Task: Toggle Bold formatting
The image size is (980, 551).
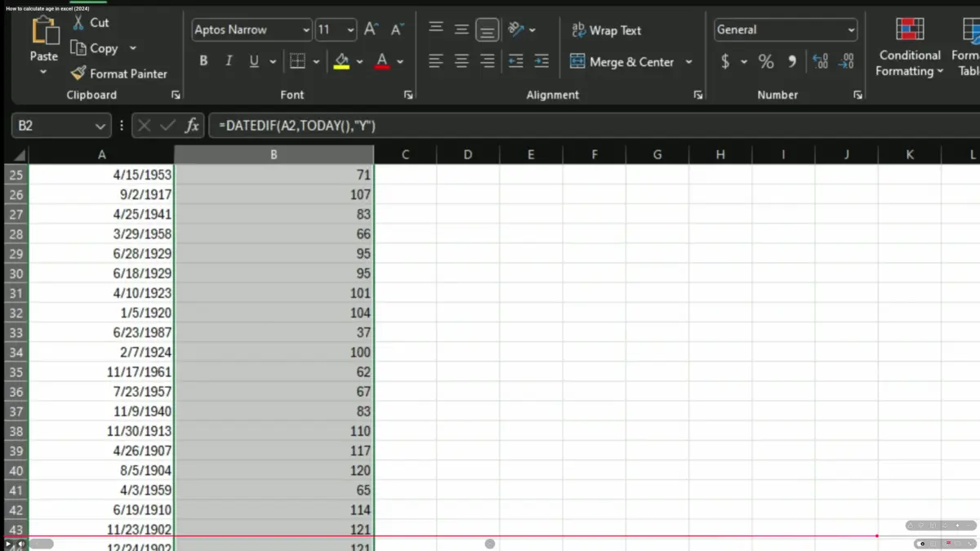Action: click(203, 61)
